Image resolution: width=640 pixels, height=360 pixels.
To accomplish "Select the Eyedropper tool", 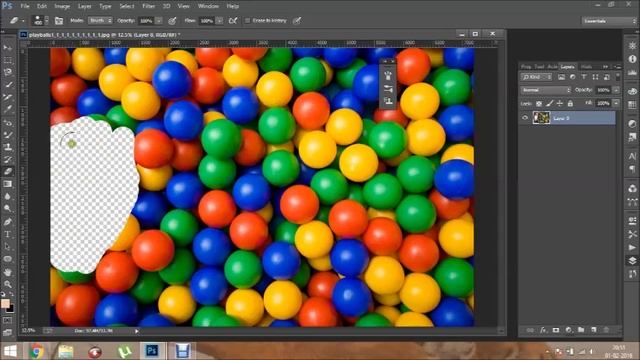I will [x=7, y=109].
